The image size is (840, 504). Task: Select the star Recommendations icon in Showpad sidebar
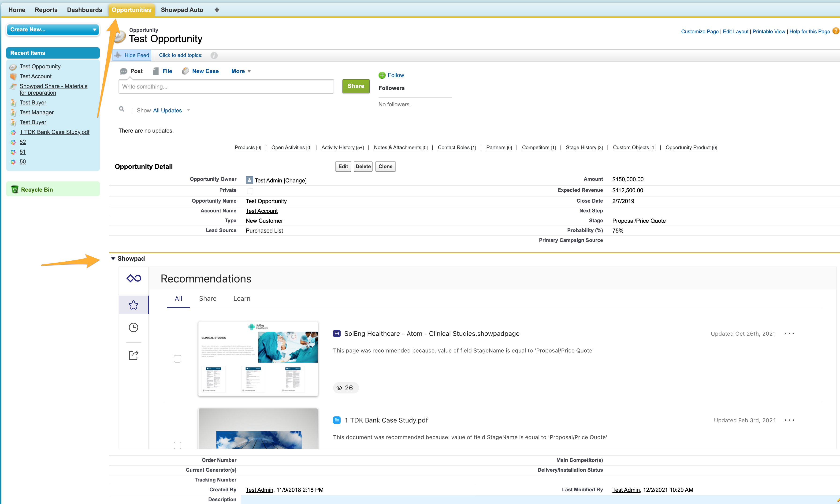pyautogui.click(x=134, y=305)
